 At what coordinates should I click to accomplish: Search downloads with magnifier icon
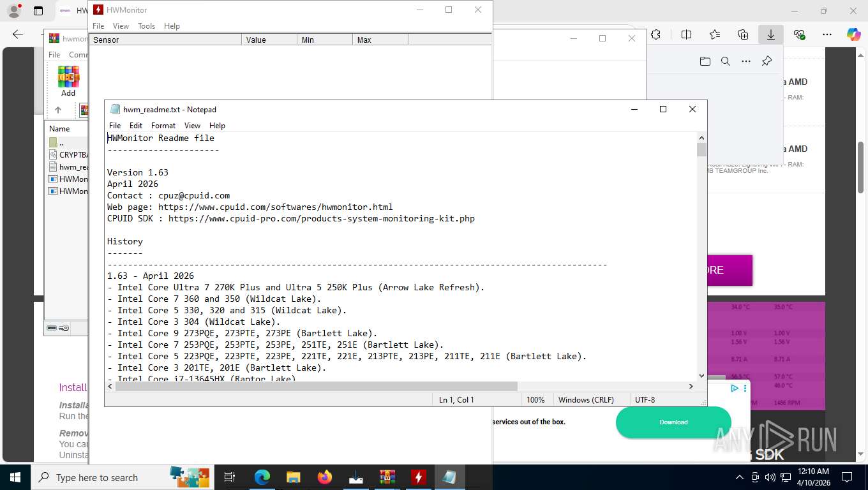tap(725, 61)
